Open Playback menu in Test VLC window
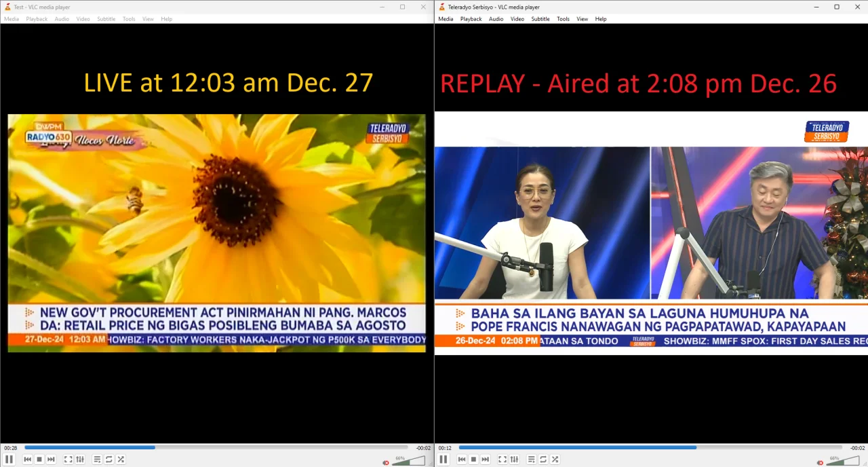The image size is (868, 467). 37,19
